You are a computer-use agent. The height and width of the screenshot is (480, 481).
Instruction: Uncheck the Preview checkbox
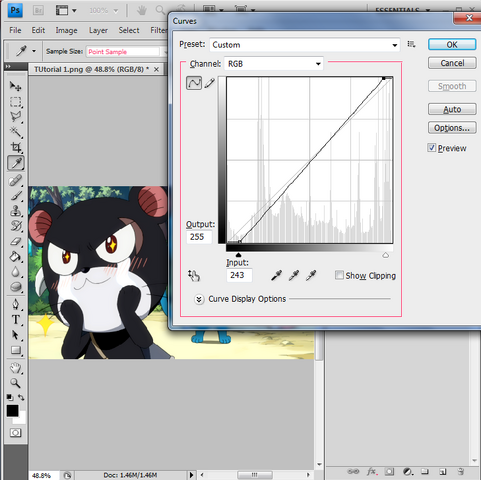click(432, 148)
